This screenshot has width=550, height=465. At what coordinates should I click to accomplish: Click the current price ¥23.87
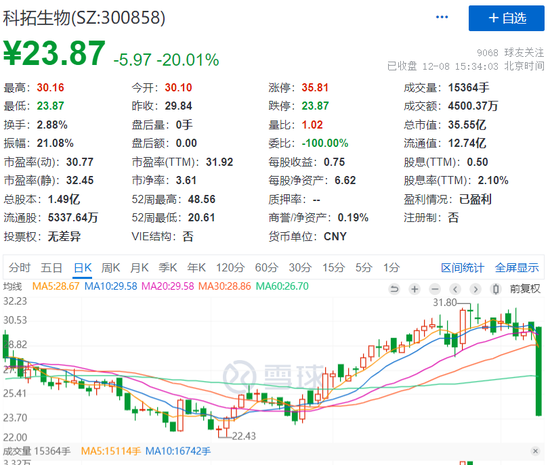point(54,53)
